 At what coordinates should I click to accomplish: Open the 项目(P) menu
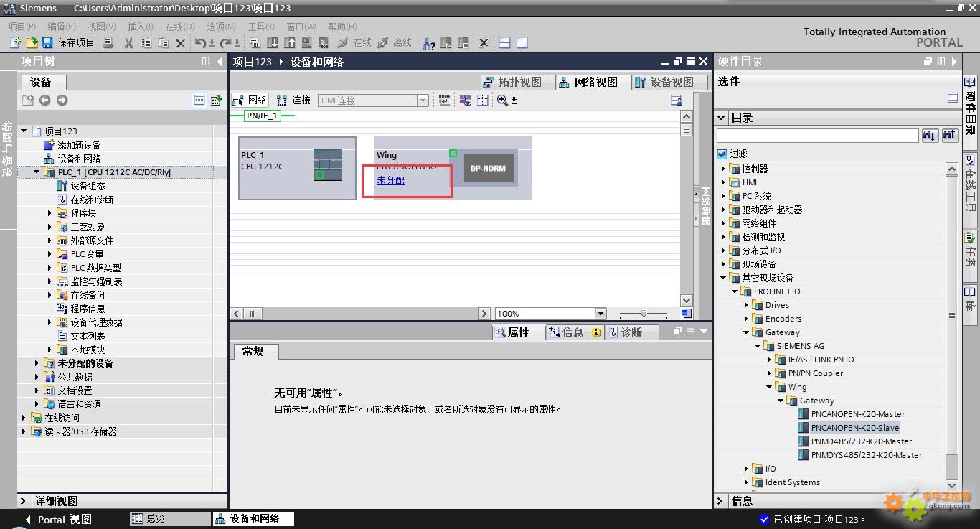click(x=22, y=27)
